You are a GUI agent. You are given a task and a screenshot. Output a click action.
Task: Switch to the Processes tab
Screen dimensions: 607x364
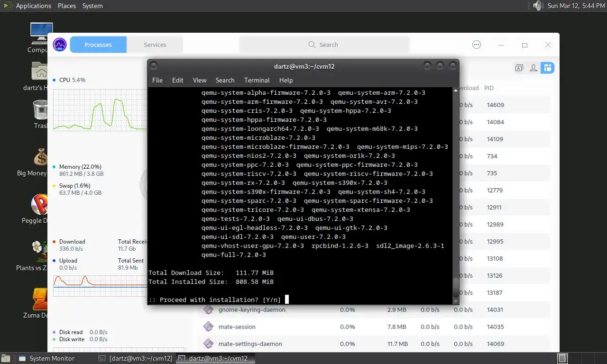[x=98, y=45]
